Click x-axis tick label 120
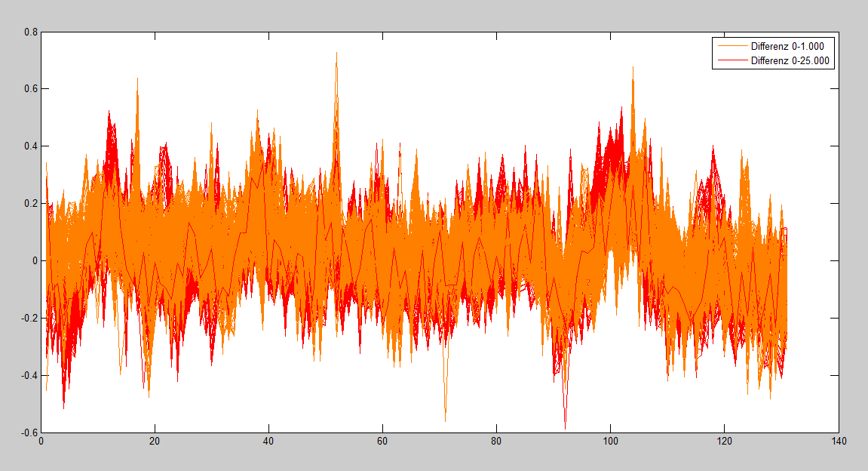Image resolution: width=868 pixels, height=471 pixels. 725,442
